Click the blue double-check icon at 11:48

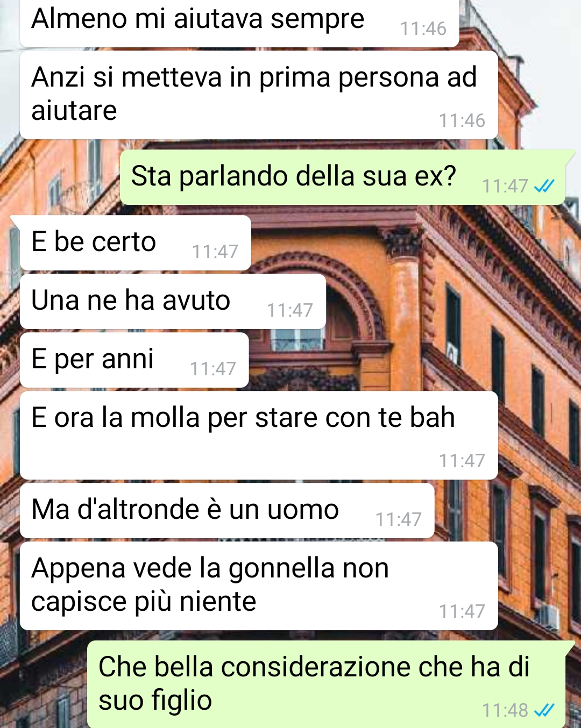[x=544, y=710]
